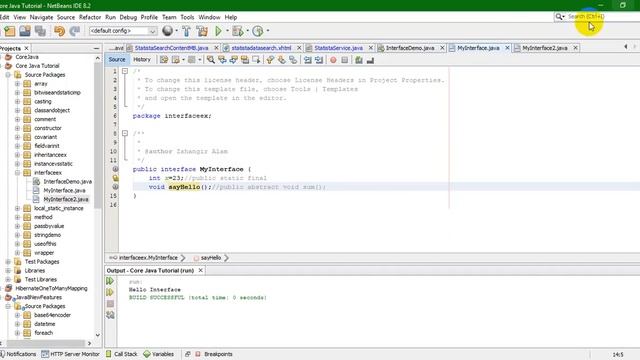The image size is (640, 360).
Task: Click the Comment code editor icon
Action: coord(359,60)
